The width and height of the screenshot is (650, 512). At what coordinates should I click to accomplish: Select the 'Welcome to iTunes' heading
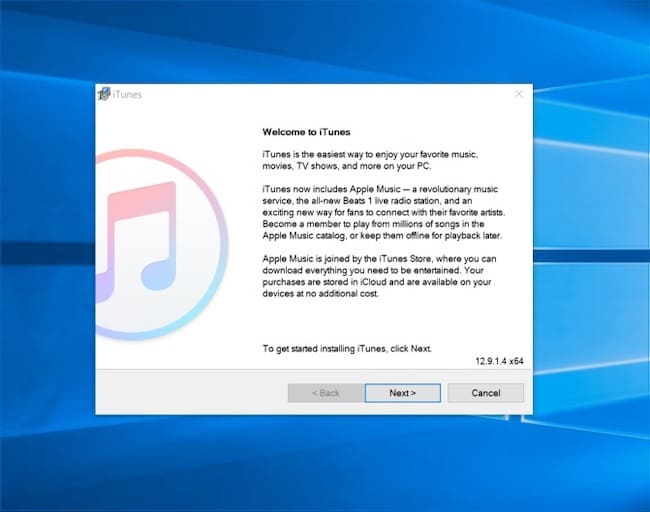click(306, 132)
